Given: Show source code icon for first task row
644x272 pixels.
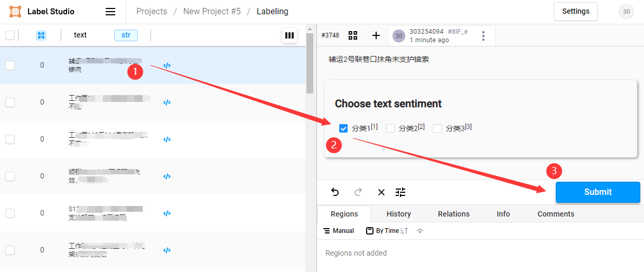Looking at the screenshot, I should 167,65.
